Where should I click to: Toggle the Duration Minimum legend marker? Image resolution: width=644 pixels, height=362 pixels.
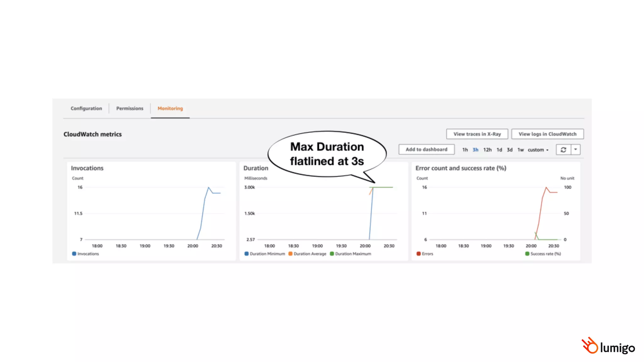click(247, 254)
